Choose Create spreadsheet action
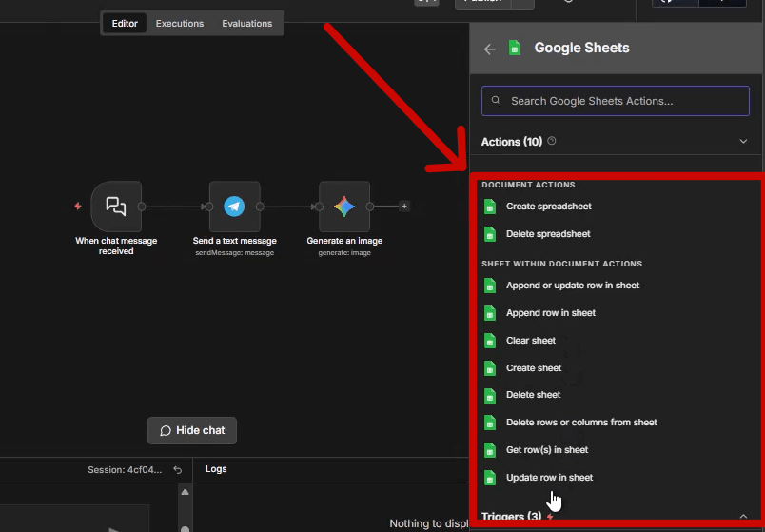 (x=548, y=207)
